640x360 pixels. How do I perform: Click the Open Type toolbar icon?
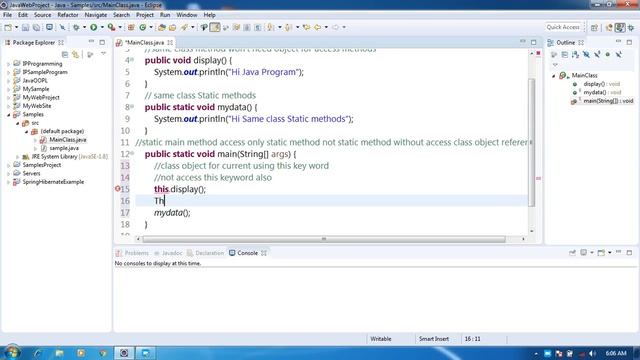pos(162,27)
